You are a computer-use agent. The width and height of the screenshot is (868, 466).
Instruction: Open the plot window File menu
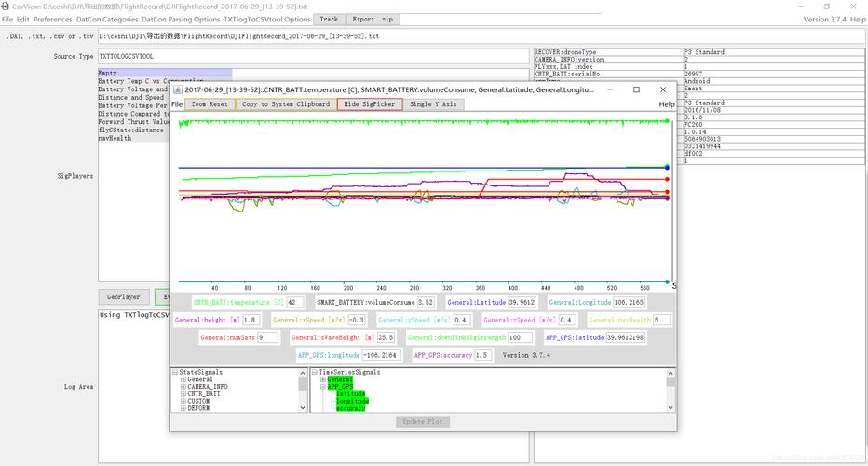tap(177, 104)
